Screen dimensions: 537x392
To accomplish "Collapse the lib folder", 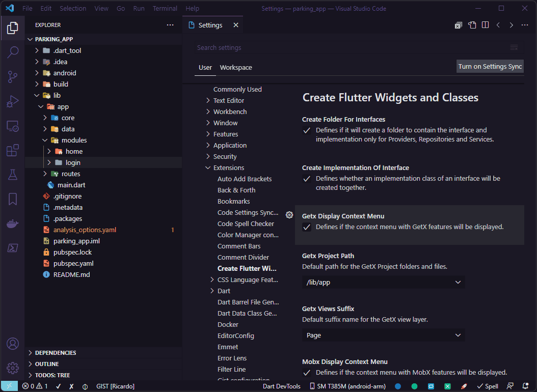I will [x=37, y=95].
